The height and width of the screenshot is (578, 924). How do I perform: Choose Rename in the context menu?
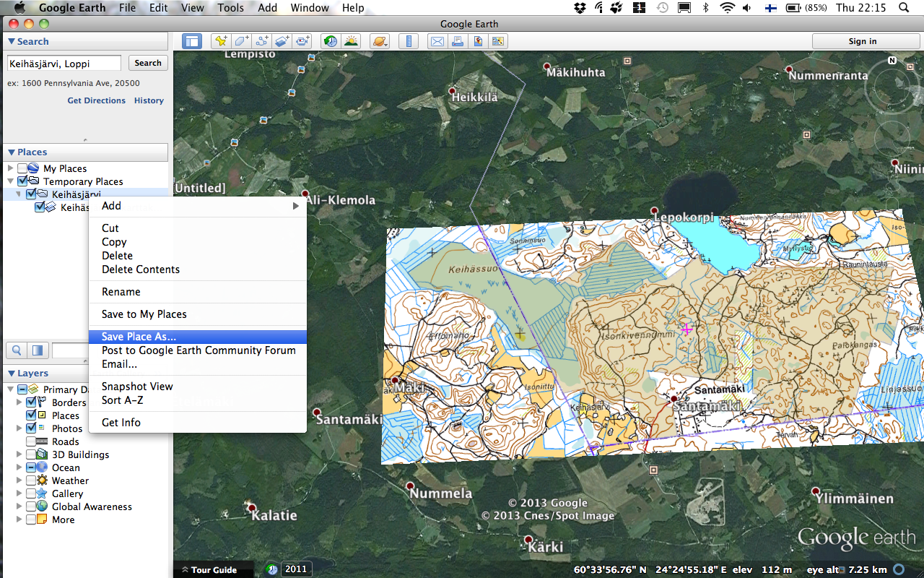[x=197, y=292]
